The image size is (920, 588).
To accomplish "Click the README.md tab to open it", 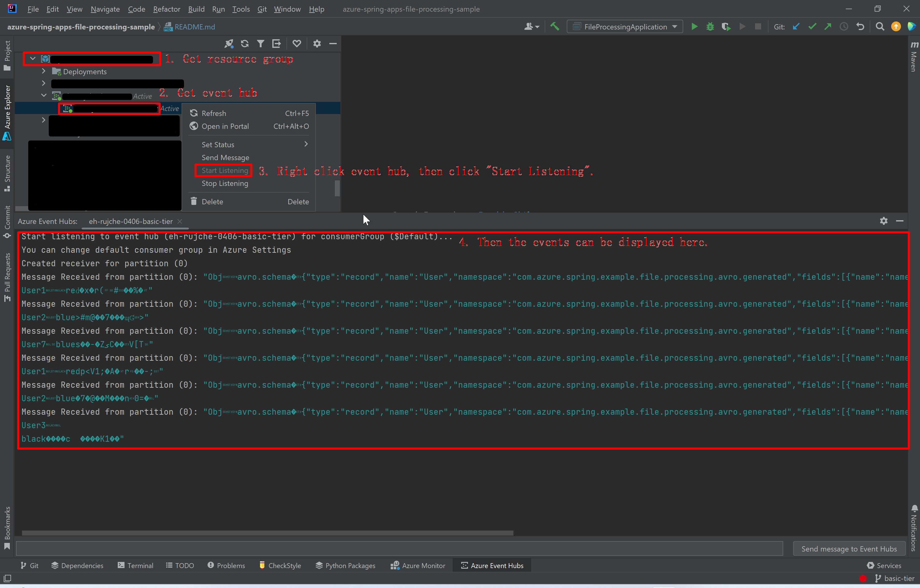I will coord(194,27).
